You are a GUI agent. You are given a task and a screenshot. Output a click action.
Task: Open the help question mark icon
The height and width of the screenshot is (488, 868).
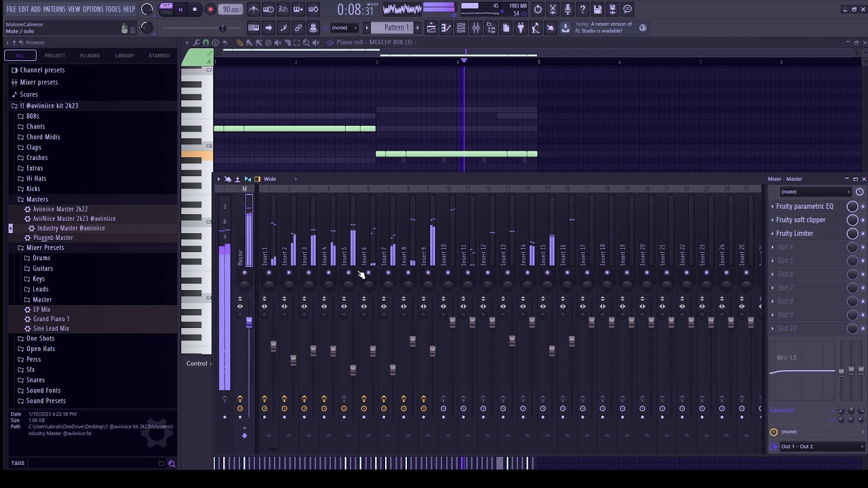[583, 9]
